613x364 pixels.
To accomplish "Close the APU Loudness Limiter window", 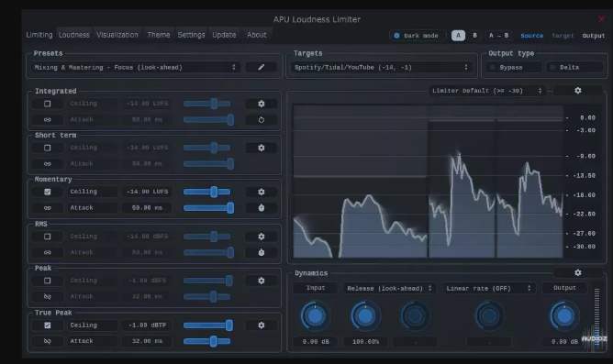I will [601, 18].
